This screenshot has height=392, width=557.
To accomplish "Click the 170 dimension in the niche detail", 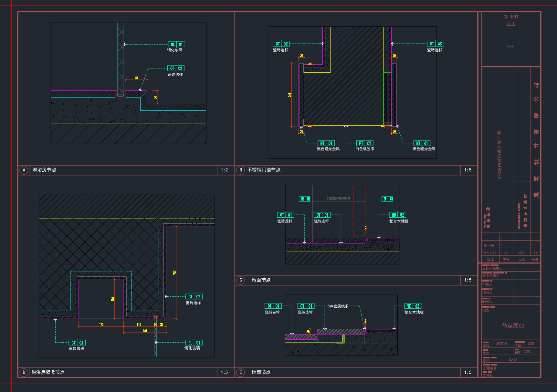I will click(x=101, y=325).
